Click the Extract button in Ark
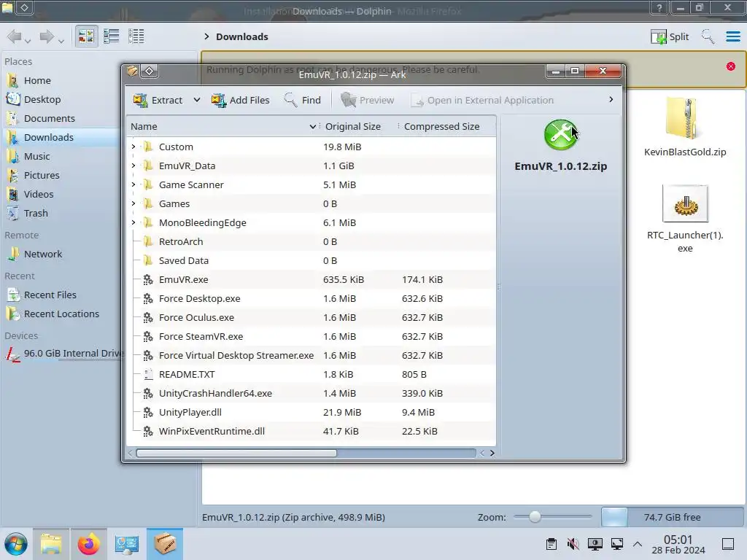 click(x=158, y=100)
